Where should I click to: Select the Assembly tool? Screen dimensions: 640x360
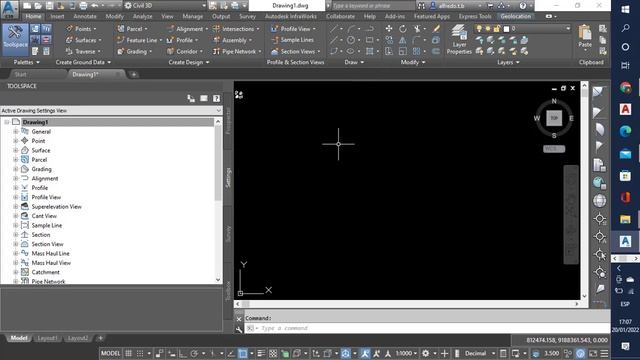point(232,40)
